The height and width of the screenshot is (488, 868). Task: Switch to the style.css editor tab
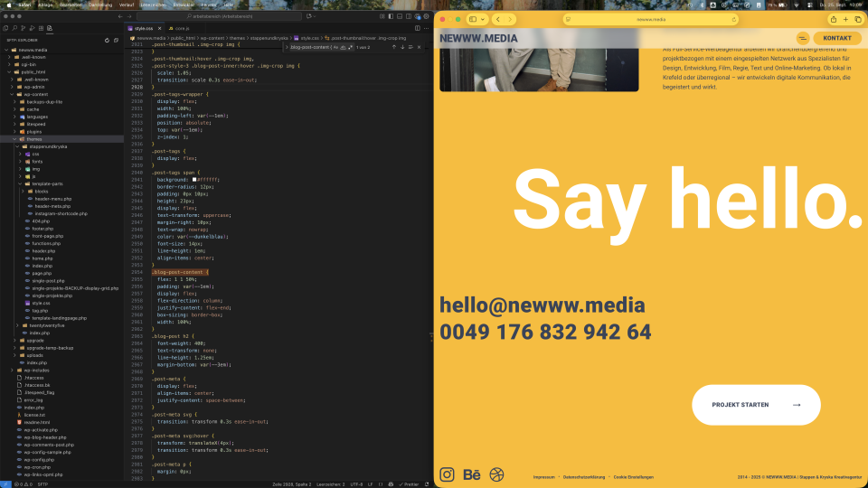pyautogui.click(x=143, y=28)
